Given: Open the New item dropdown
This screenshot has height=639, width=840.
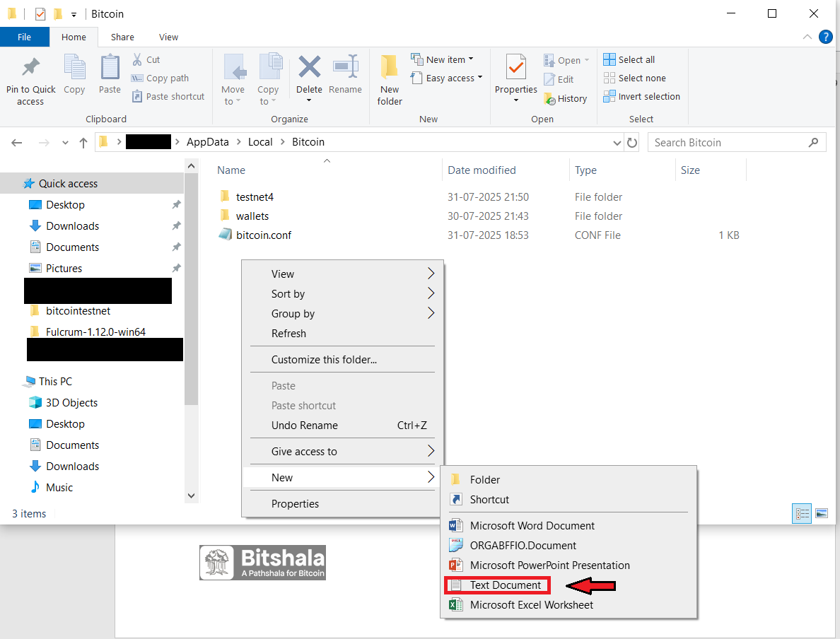Looking at the screenshot, I should 442,59.
